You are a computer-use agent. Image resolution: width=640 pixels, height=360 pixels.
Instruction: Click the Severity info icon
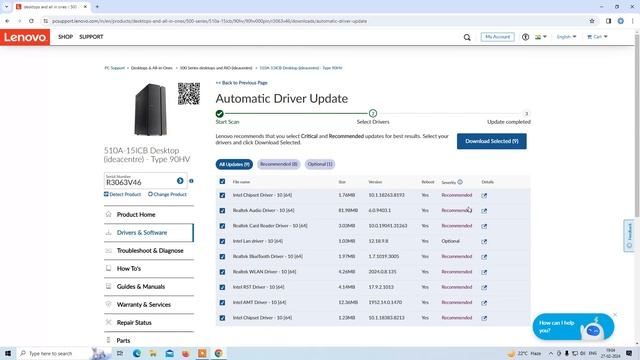click(460, 182)
